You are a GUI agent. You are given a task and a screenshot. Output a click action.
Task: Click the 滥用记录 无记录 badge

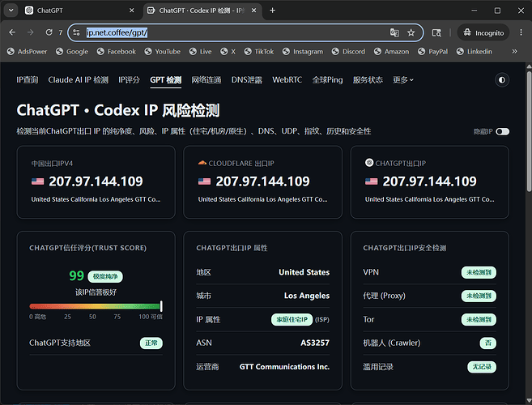pyautogui.click(x=482, y=367)
